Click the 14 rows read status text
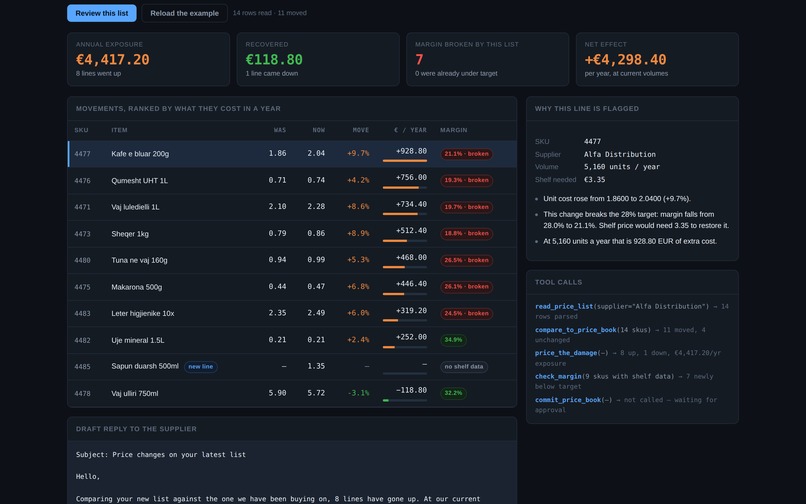The image size is (806, 504). pos(252,13)
